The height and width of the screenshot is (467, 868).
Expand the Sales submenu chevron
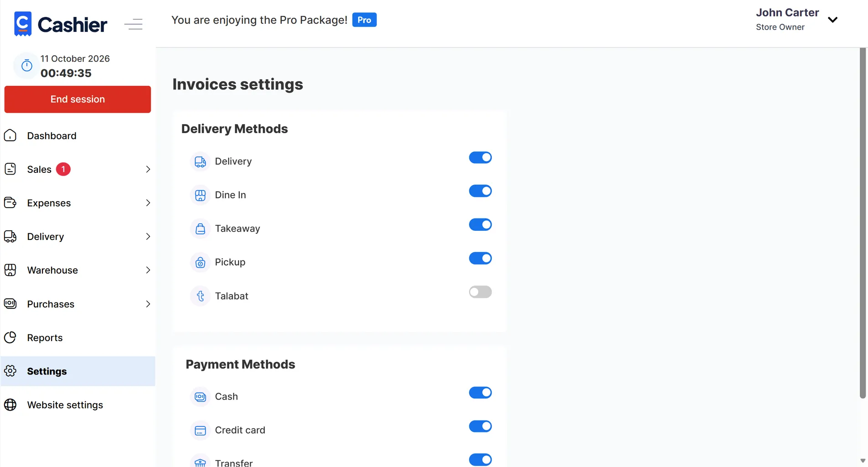pyautogui.click(x=148, y=169)
